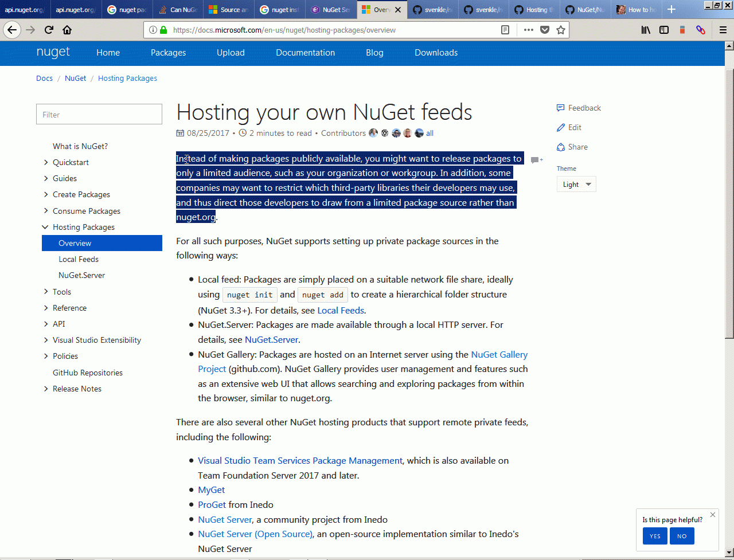Open the Firefox hamburger menu
The width and height of the screenshot is (734, 560).
pyautogui.click(x=723, y=30)
